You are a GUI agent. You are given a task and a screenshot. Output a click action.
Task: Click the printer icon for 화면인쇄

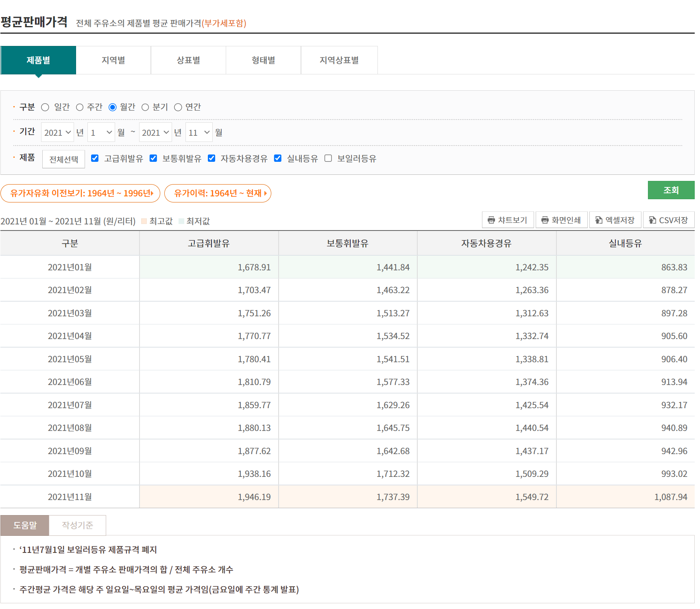pos(545,220)
